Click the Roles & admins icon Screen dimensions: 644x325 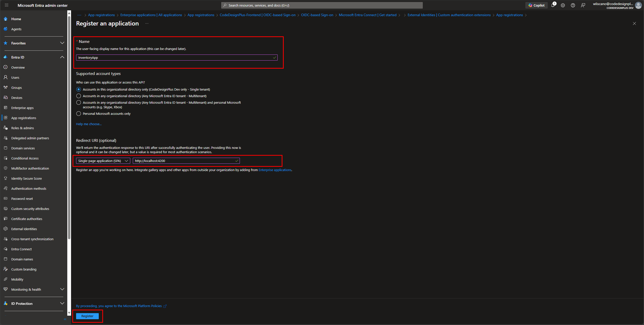[x=6, y=128]
